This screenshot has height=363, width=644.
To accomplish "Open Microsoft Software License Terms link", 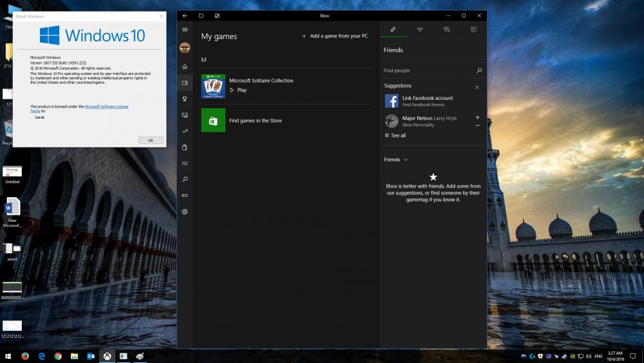I will [x=106, y=106].
